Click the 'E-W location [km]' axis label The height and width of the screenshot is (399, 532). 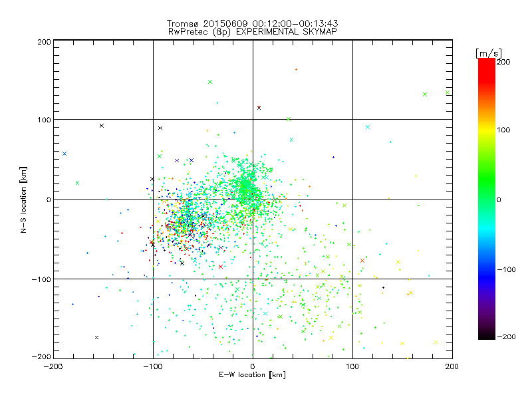(252, 375)
